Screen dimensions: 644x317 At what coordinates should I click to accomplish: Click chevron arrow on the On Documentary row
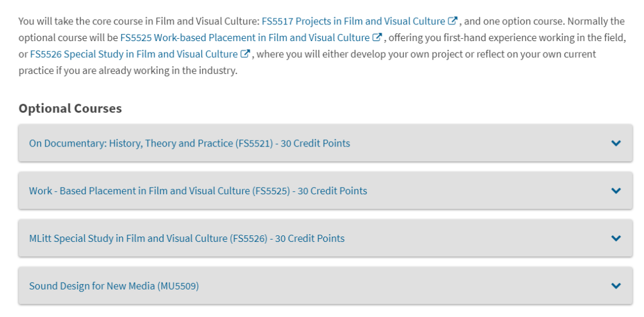(x=616, y=143)
